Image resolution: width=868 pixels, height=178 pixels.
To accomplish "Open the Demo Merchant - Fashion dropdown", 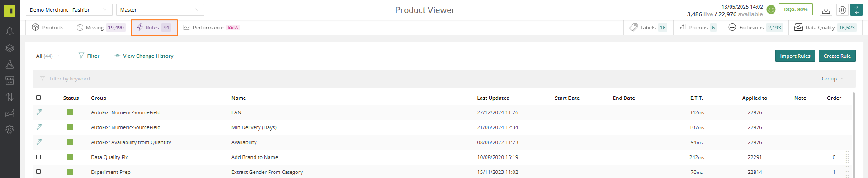I will pyautogui.click(x=69, y=10).
